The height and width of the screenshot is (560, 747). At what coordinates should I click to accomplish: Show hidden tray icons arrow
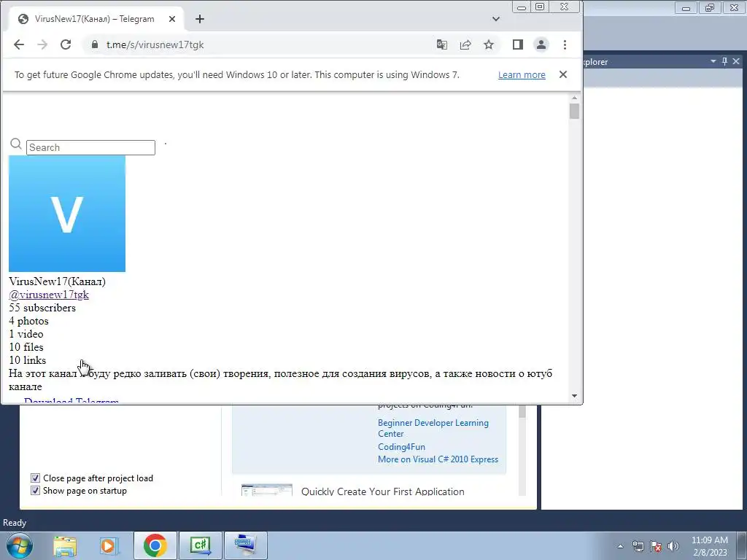tap(620, 546)
